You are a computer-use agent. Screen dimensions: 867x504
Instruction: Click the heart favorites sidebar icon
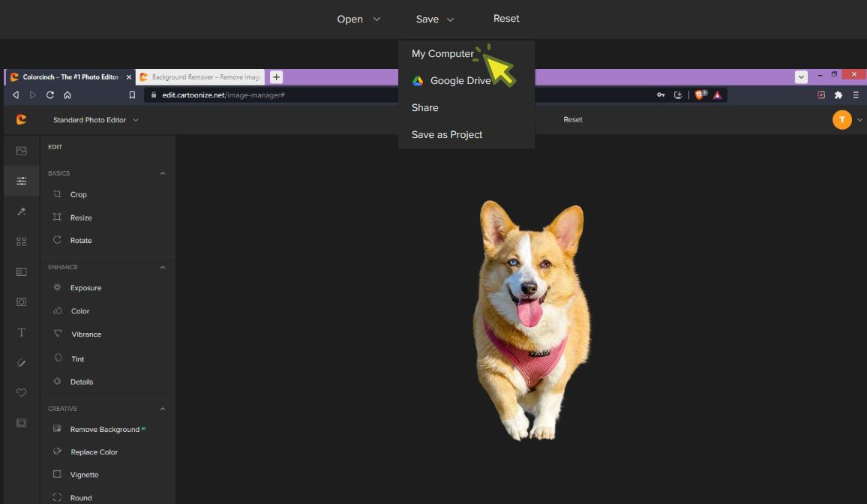click(x=21, y=393)
